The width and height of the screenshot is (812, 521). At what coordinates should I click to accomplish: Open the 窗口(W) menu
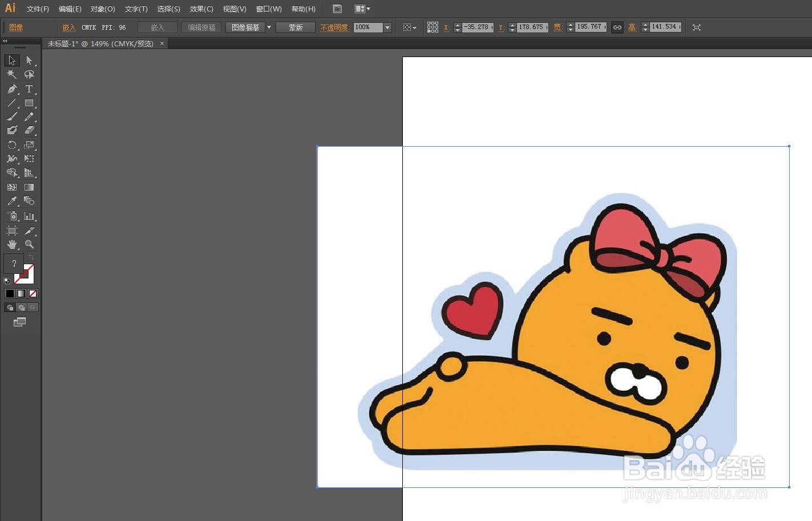coord(269,9)
